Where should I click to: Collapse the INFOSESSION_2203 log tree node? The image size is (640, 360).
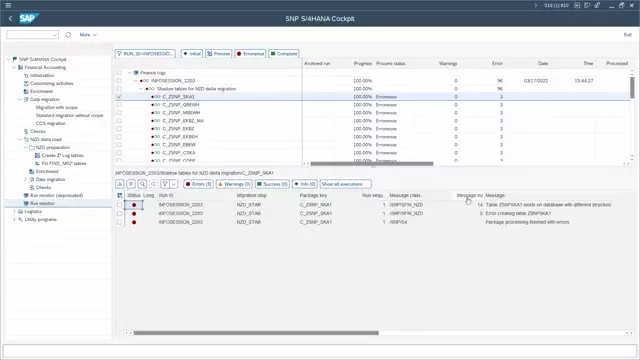pos(136,81)
